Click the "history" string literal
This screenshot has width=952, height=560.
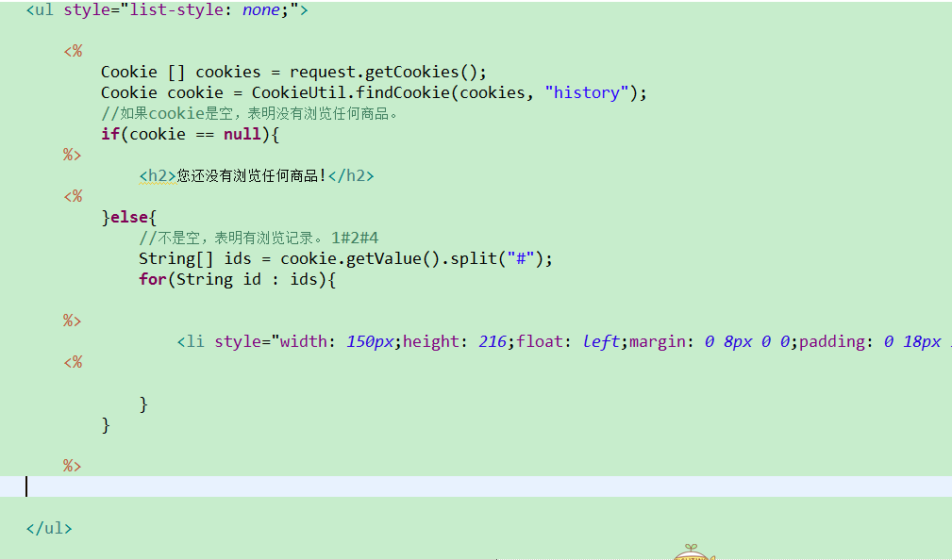[x=586, y=92]
